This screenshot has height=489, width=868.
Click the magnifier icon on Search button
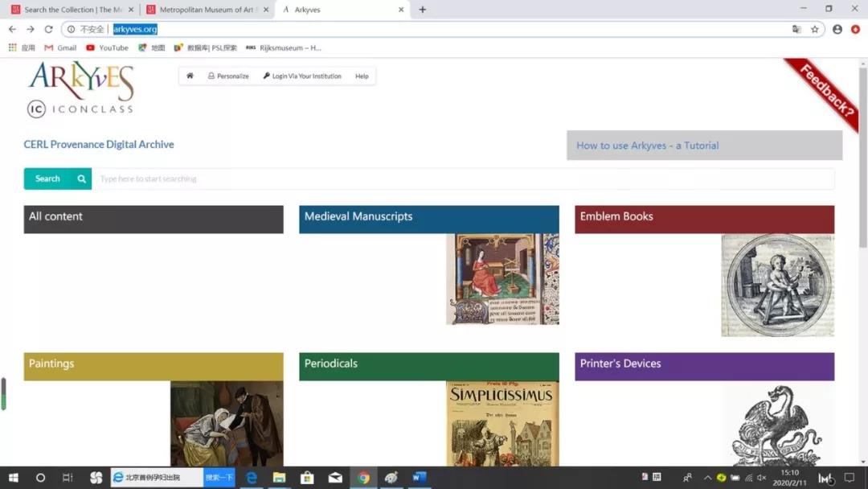click(x=81, y=179)
